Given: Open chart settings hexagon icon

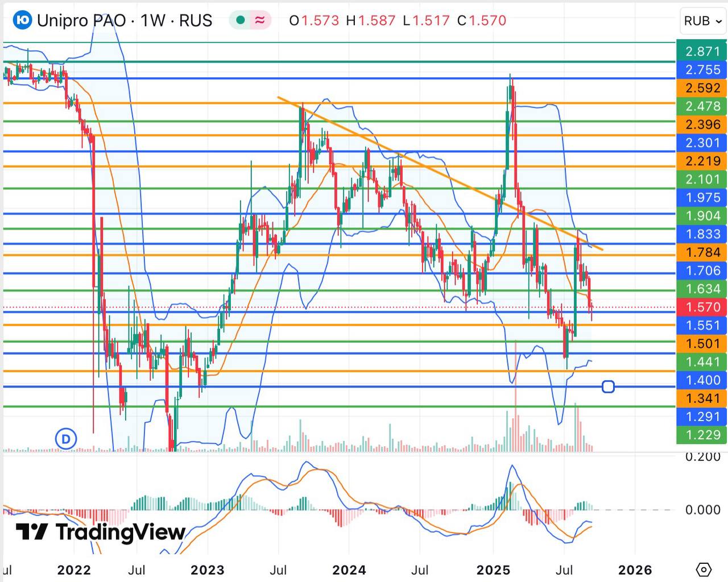Looking at the screenshot, I should 704,569.
